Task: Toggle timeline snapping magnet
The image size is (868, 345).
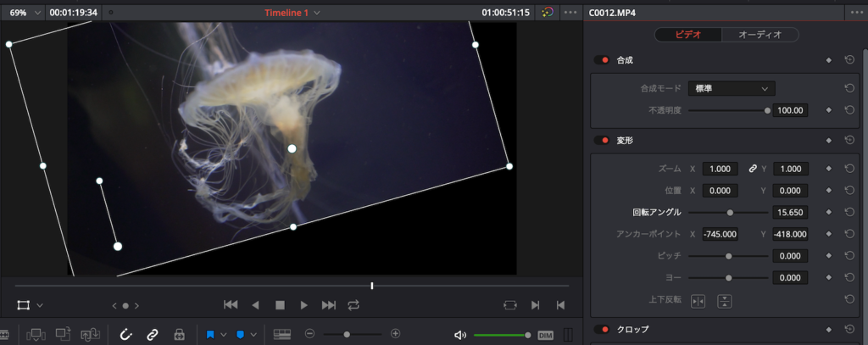Action: click(x=126, y=335)
